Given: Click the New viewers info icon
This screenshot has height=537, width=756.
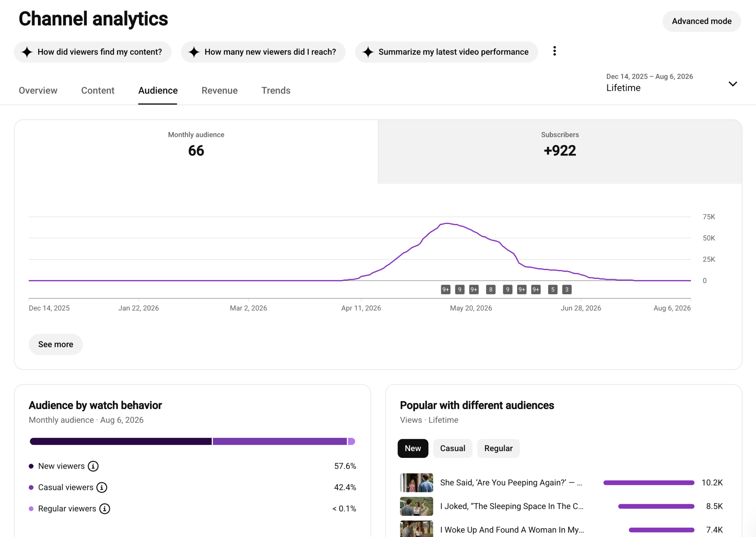Looking at the screenshot, I should tap(93, 466).
